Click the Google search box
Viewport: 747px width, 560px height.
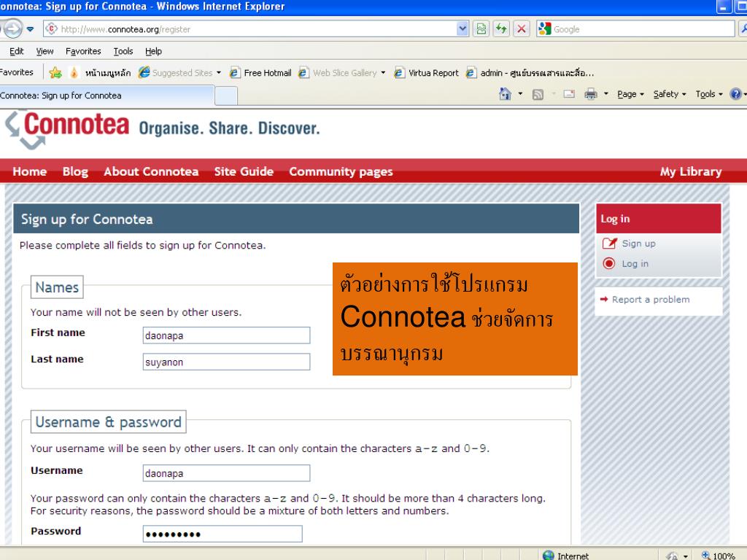pyautogui.click(x=635, y=29)
